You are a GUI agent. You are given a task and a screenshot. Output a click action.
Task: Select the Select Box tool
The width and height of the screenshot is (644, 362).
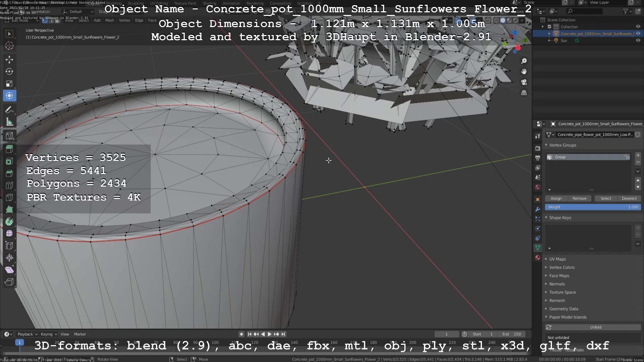point(9,34)
